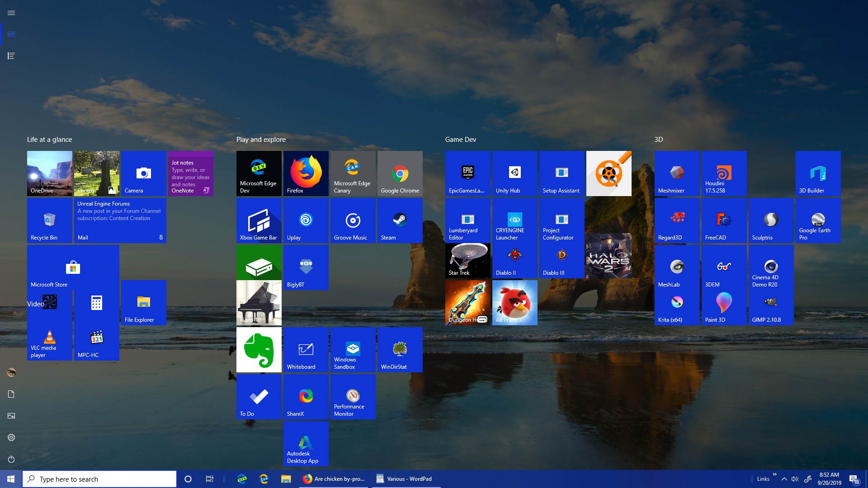Image resolution: width=868 pixels, height=488 pixels.
Task: Open the Power options button
Action: 11,459
